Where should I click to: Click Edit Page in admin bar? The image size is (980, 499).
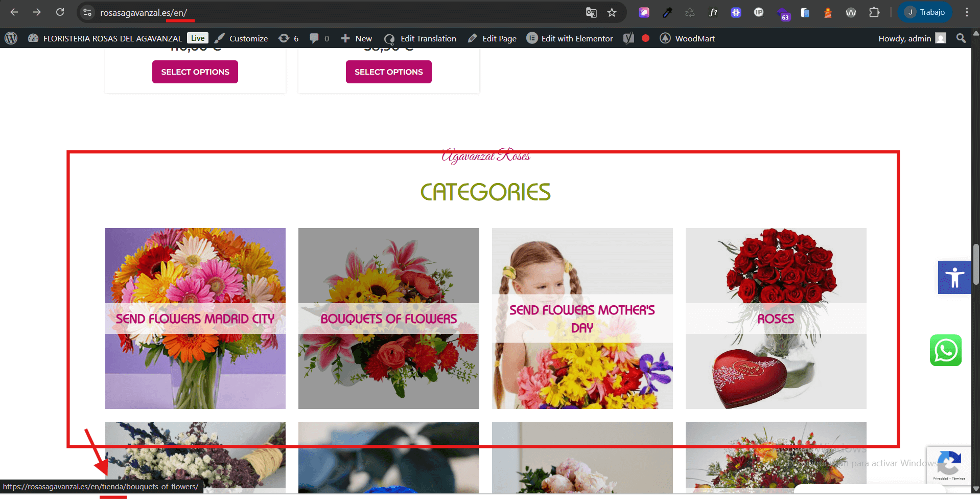(492, 38)
